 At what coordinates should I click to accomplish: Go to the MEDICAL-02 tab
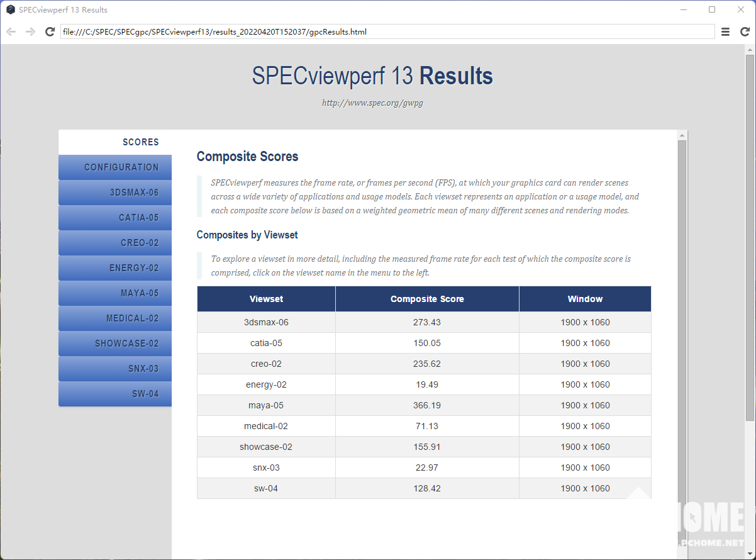click(x=115, y=318)
